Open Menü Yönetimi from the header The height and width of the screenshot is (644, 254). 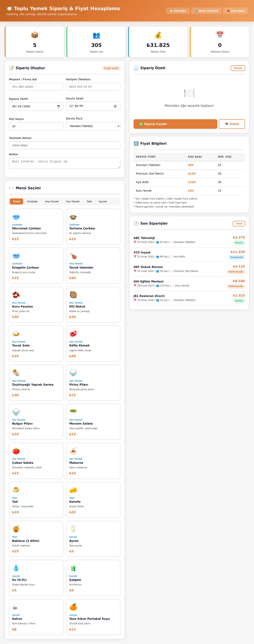(206, 11)
